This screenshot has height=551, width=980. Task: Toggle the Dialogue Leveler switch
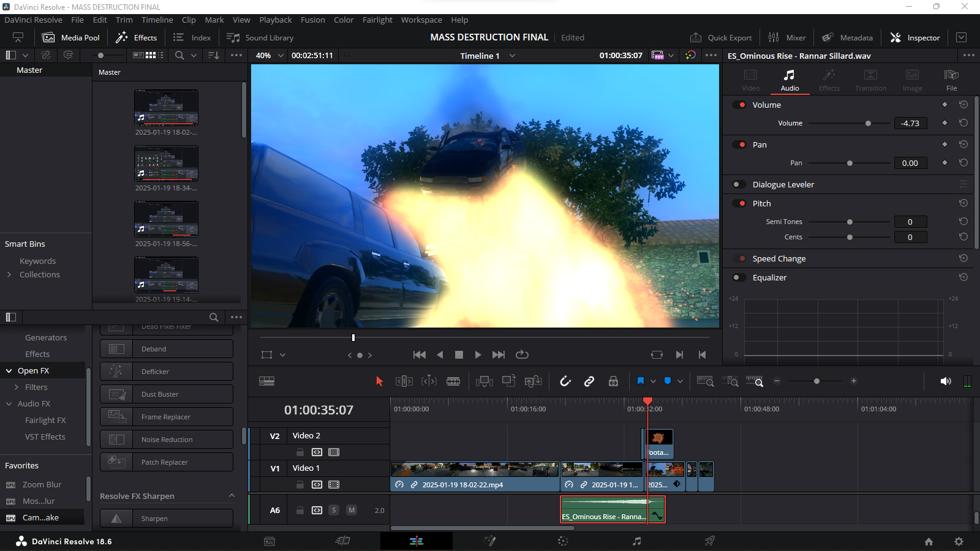739,185
